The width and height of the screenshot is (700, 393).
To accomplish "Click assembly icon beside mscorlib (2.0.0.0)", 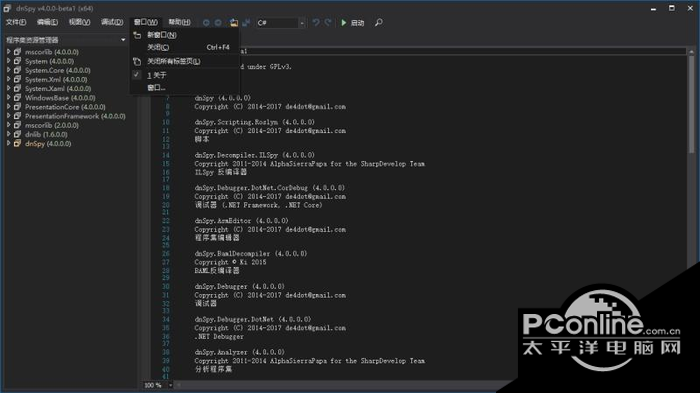I will (17, 125).
